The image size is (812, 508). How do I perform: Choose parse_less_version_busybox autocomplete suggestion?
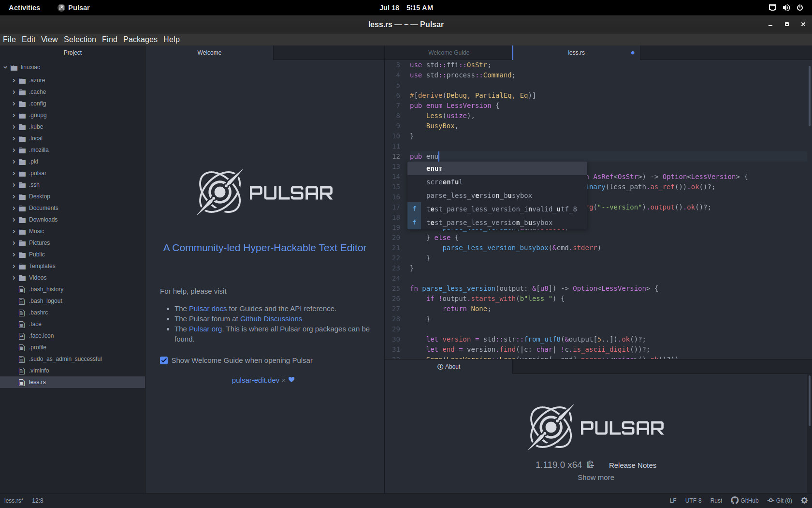[x=497, y=195]
